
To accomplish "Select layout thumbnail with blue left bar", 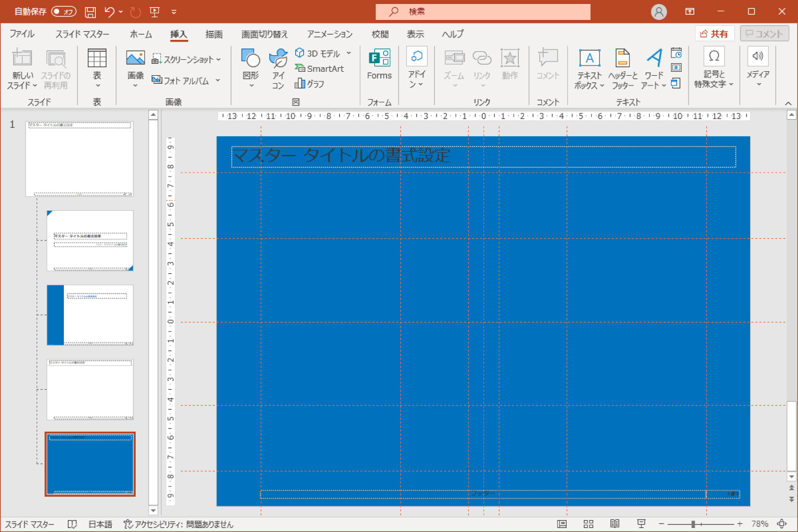I will tap(90, 315).
